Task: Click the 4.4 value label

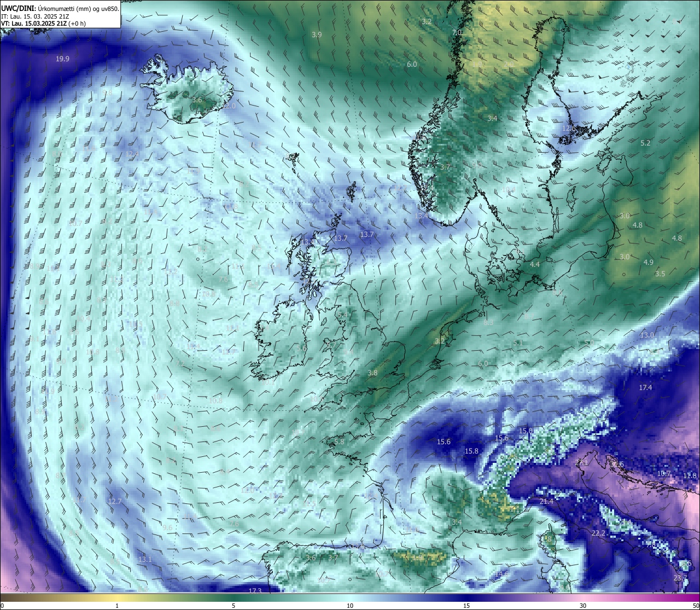Action: click(x=535, y=264)
